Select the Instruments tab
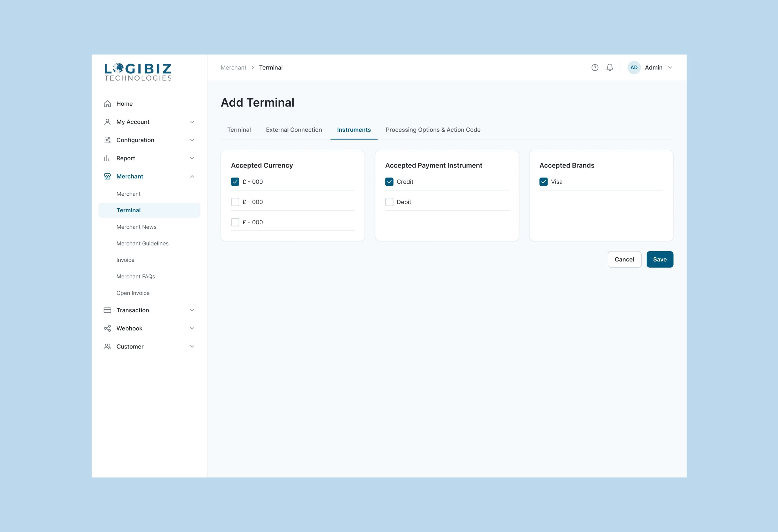778x532 pixels. pos(354,130)
